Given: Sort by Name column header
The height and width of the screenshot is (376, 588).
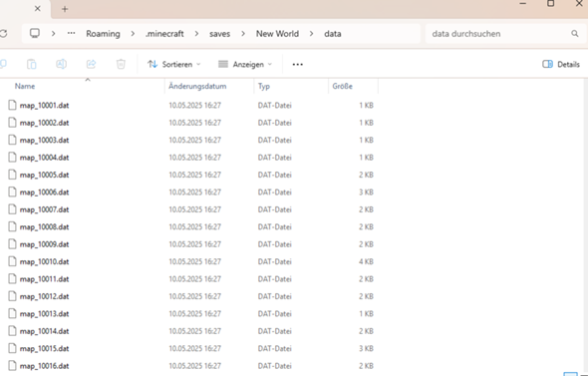Looking at the screenshot, I should tap(25, 86).
